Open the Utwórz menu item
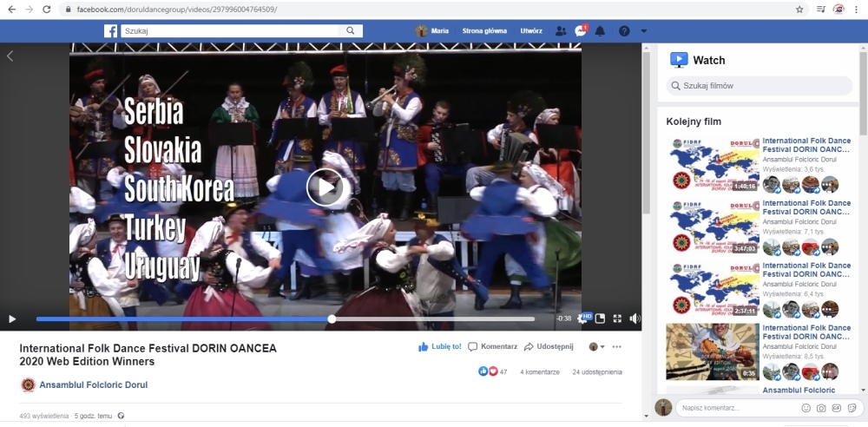Image resolution: width=868 pixels, height=427 pixels. coord(531,31)
